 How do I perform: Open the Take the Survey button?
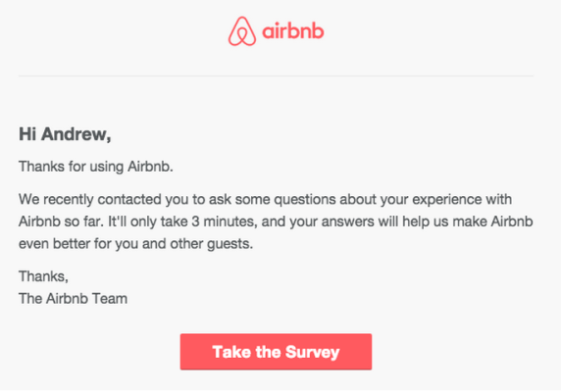tap(276, 352)
